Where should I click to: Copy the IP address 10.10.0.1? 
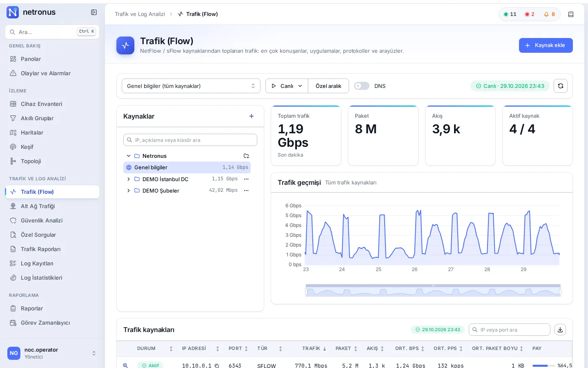[x=217, y=366]
